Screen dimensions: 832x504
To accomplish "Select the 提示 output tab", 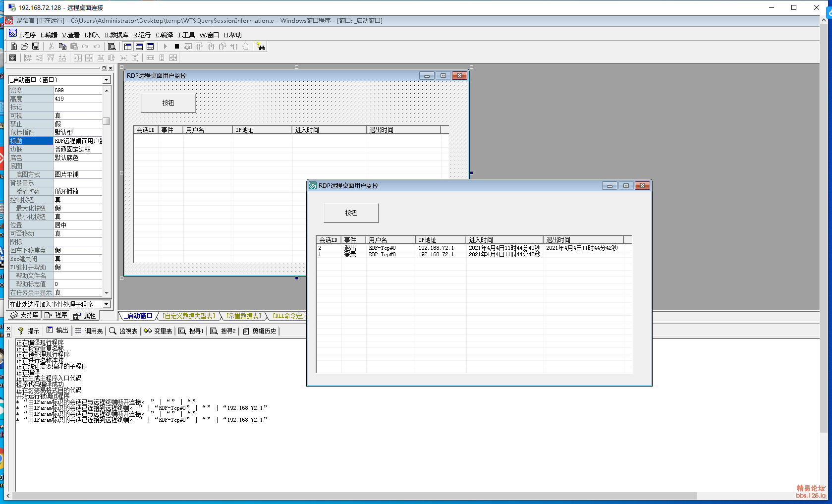I will point(28,331).
